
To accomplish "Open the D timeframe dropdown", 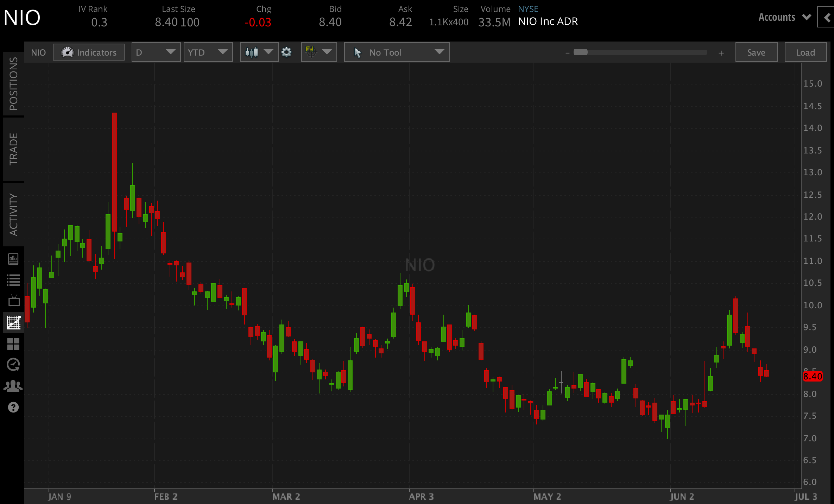I will click(156, 52).
